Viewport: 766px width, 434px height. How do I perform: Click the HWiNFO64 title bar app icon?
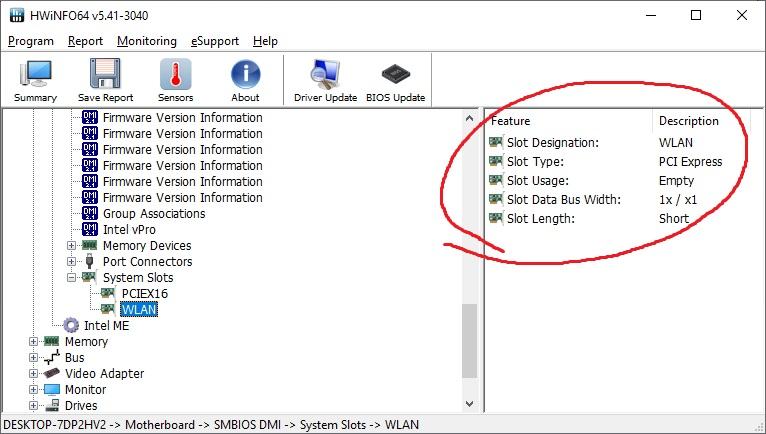click(x=17, y=15)
